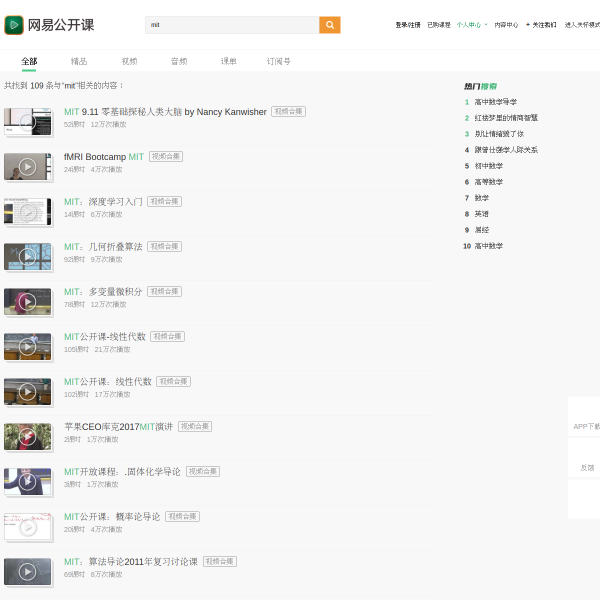The height and width of the screenshot is (600, 600).
Task: Open title fMRI Bootcamp MIT
Action: click(x=104, y=157)
